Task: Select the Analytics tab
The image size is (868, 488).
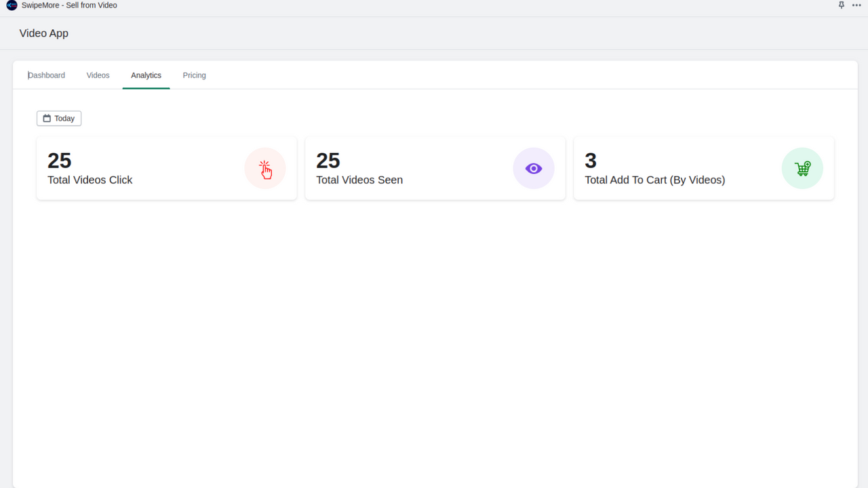Action: click(x=146, y=75)
